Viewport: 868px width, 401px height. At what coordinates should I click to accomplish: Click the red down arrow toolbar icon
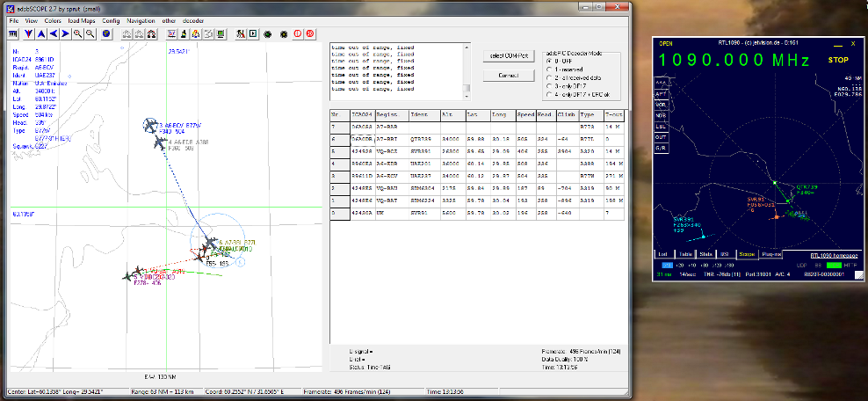(x=28, y=33)
